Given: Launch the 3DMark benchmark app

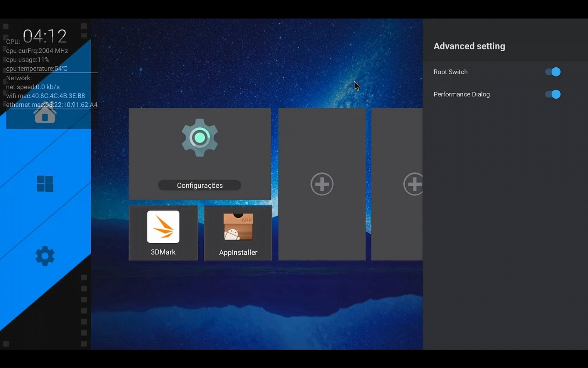Looking at the screenshot, I should 163,228.
